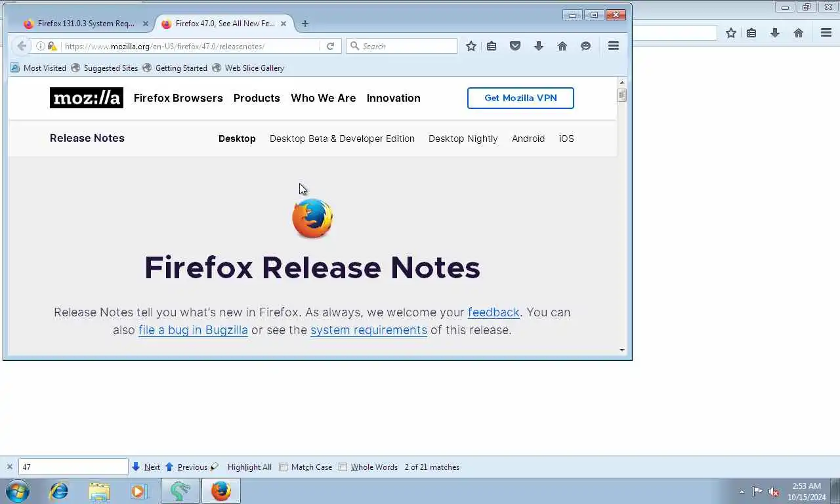Open the hamburger menu in front window

click(614, 46)
